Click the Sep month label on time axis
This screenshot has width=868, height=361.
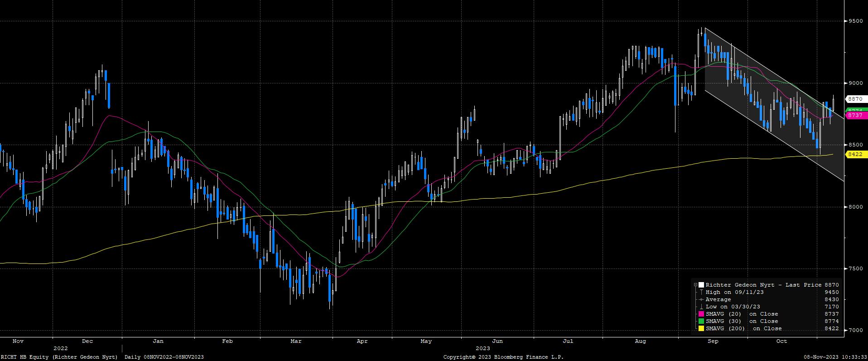coord(713,341)
